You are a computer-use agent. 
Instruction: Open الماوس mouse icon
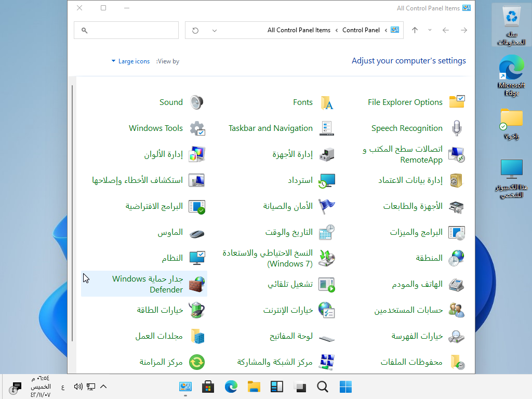coord(197,233)
